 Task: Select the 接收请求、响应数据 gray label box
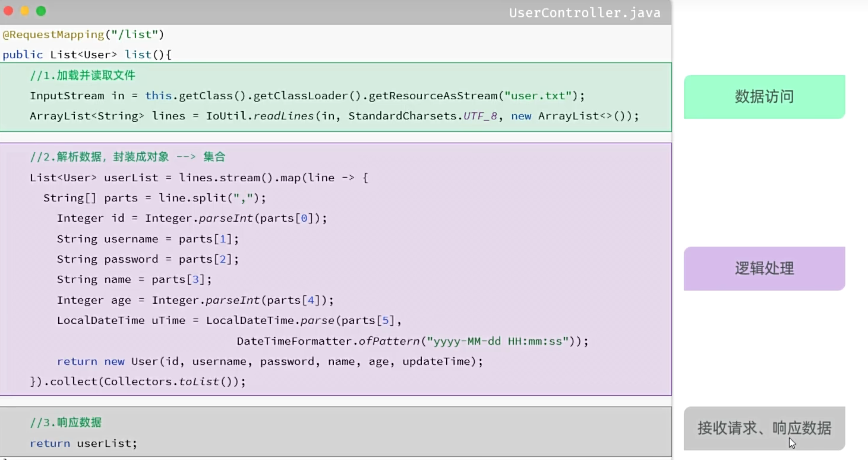click(764, 428)
